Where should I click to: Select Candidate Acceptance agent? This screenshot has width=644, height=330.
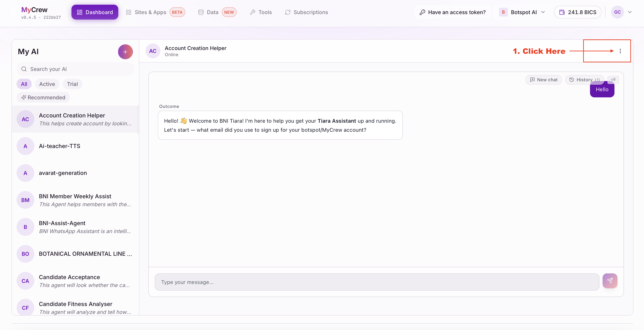click(x=75, y=281)
